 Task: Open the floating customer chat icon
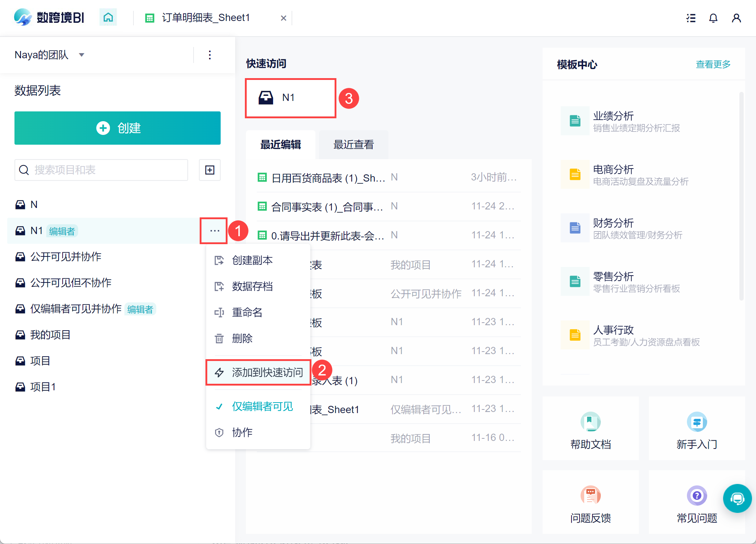click(x=737, y=498)
